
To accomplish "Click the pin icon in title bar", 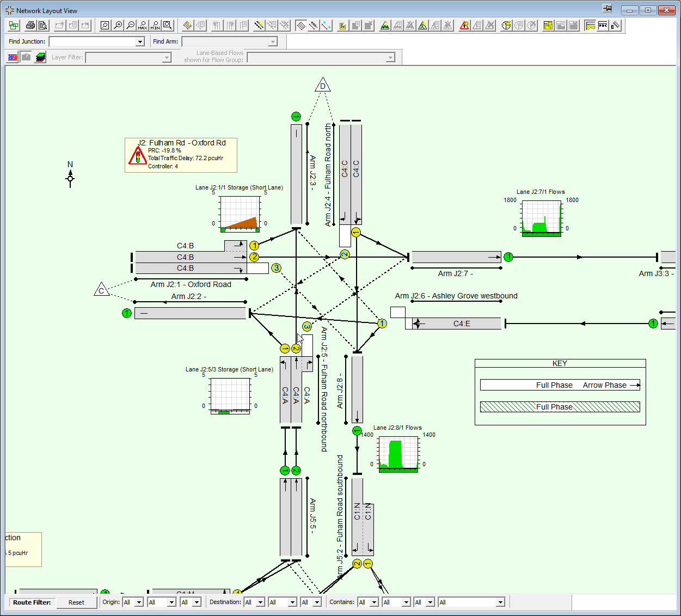I will (608, 9).
